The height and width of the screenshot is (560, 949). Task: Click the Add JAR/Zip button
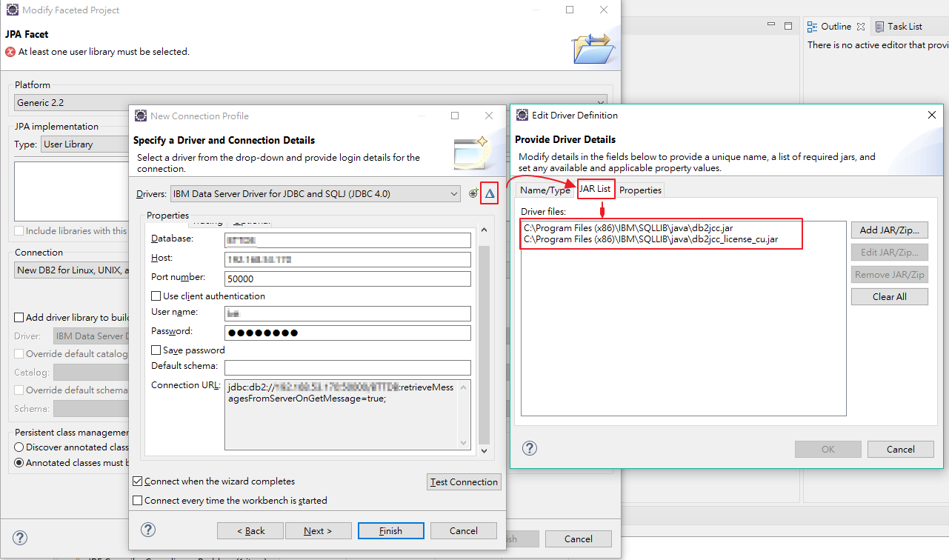[x=889, y=230]
